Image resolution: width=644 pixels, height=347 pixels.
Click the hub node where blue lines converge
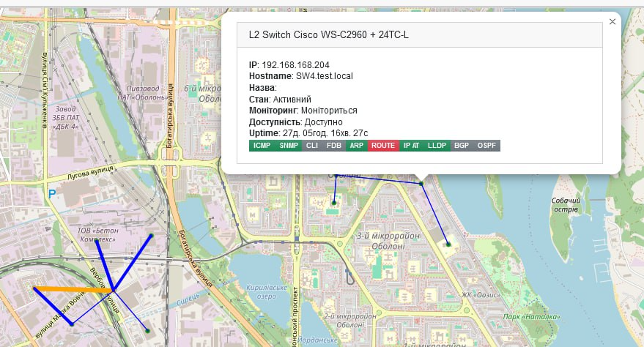(114, 291)
